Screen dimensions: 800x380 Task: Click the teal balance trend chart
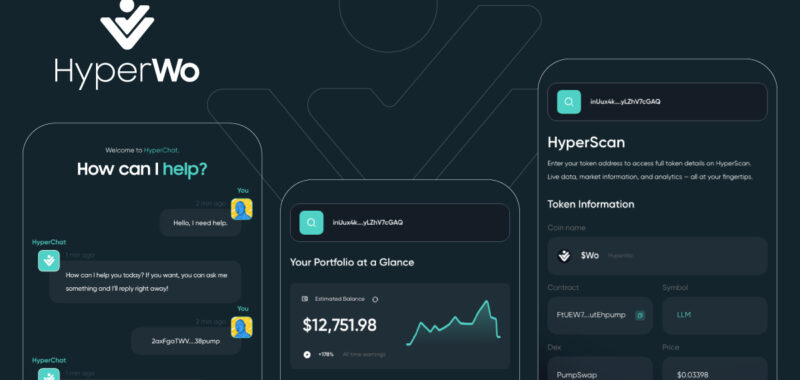pyautogui.click(x=453, y=323)
